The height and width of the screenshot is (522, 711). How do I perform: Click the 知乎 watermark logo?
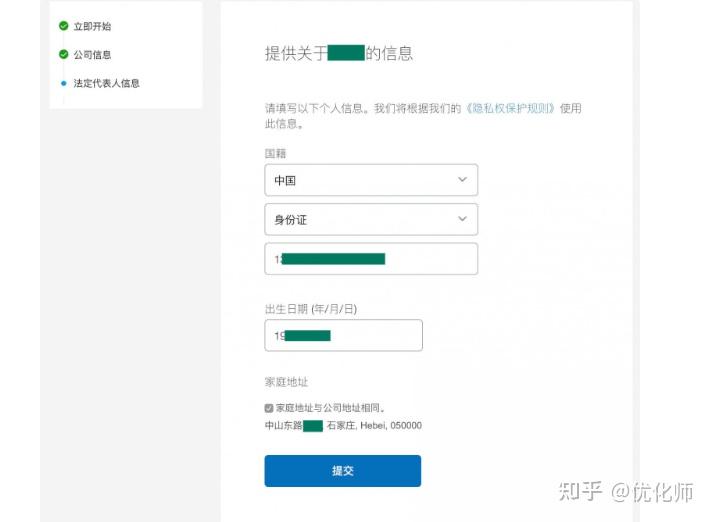581,491
